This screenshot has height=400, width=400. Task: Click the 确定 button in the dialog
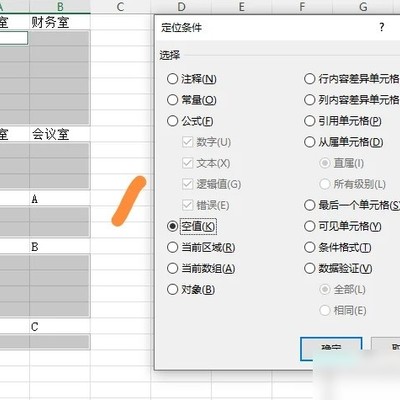331,349
